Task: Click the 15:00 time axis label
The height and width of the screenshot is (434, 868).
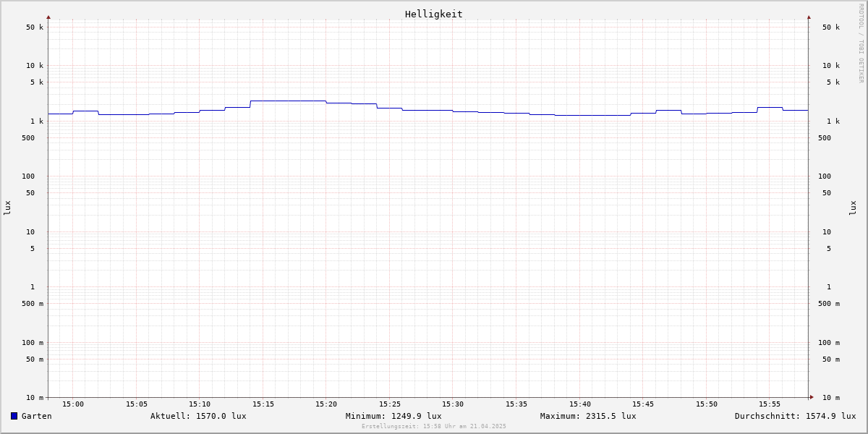Action: pos(73,404)
